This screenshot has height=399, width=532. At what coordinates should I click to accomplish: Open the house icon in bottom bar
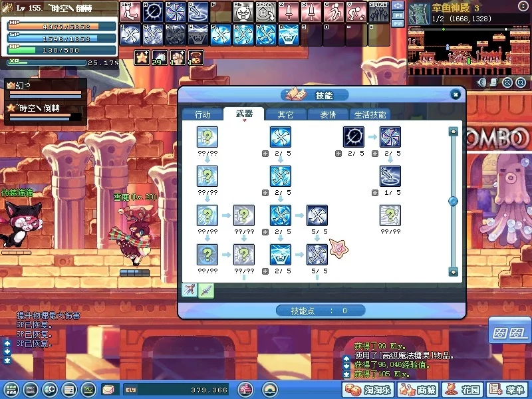(245, 390)
